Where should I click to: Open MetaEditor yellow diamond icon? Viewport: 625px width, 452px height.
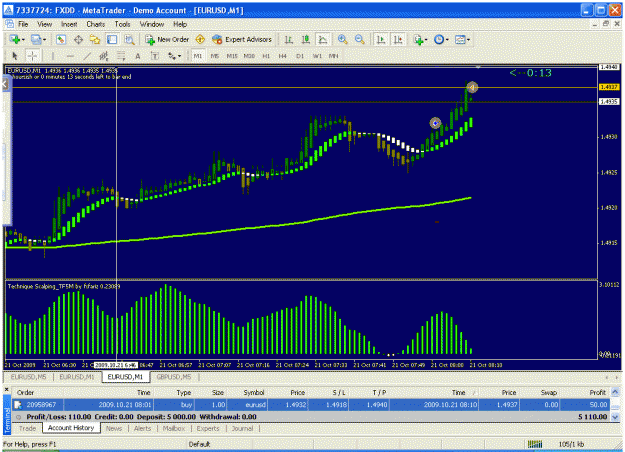200,39
